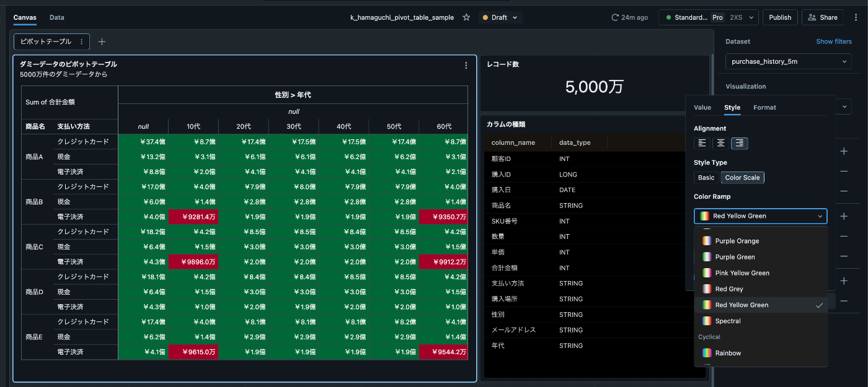Switch to the Canvas tab
This screenshot has width=868, height=387.
click(25, 17)
